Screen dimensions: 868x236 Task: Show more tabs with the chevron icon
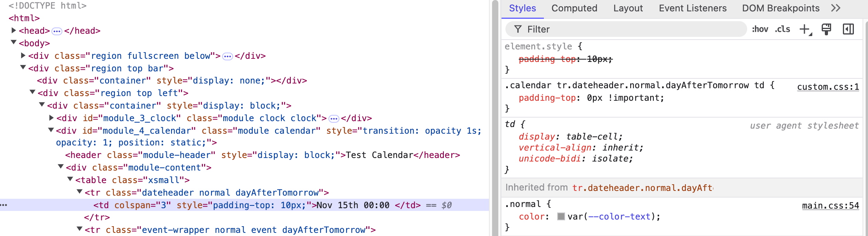click(836, 8)
